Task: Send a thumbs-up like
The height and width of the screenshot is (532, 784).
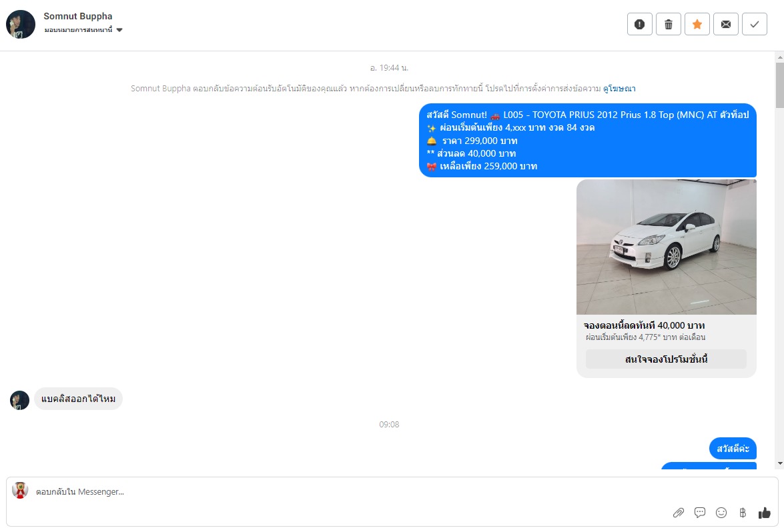Action: (x=764, y=513)
